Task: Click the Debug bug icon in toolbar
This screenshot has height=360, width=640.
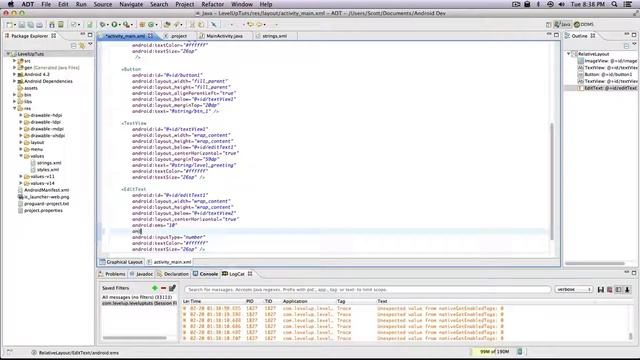Action: [103, 25]
